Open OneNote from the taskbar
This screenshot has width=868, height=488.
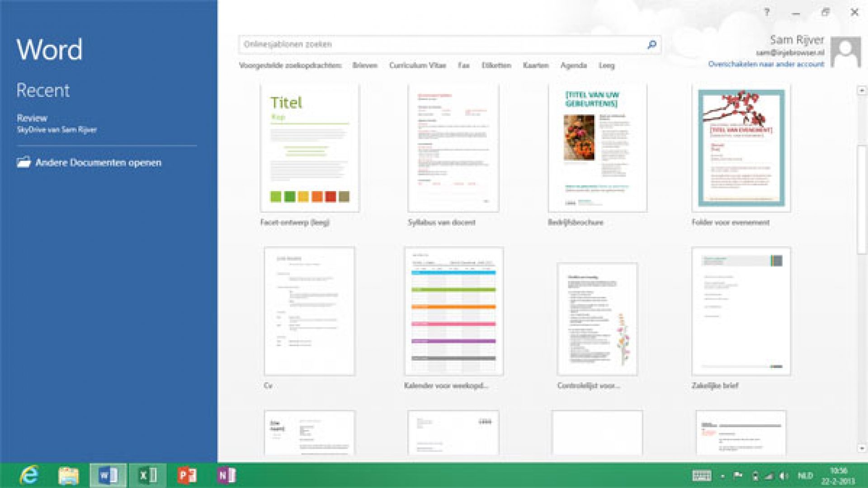point(228,476)
